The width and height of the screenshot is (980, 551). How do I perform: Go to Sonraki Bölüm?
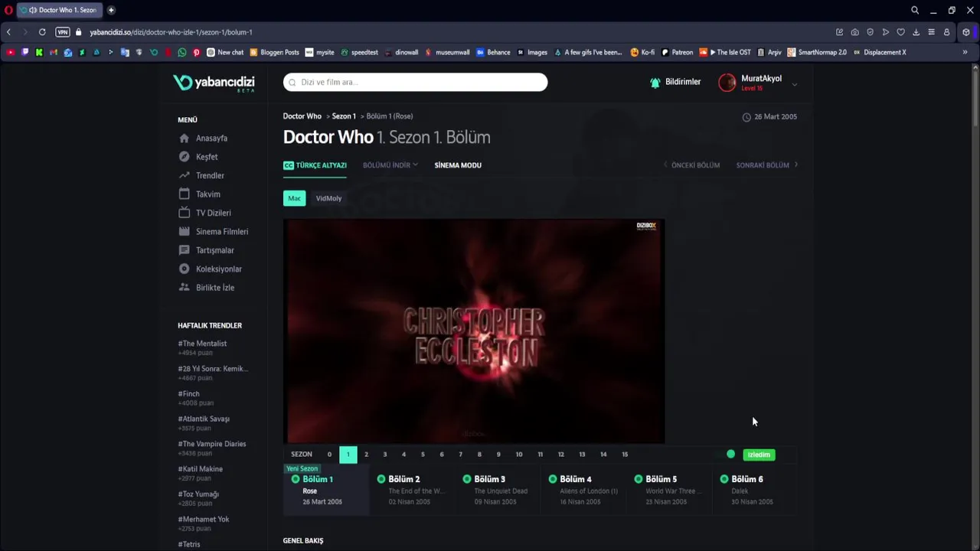click(767, 165)
